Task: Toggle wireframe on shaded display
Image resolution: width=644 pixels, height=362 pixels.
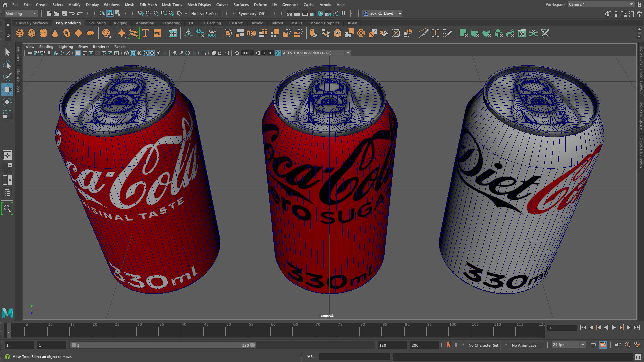Action: point(146,53)
